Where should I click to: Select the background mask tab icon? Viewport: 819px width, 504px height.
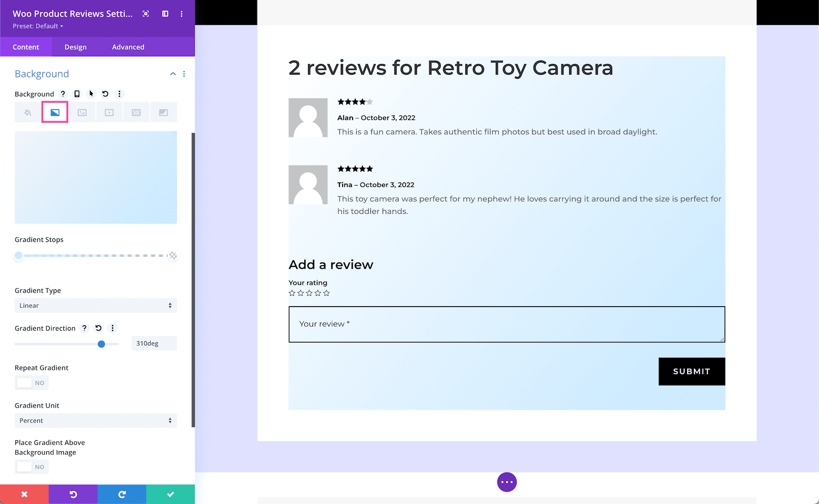(x=163, y=112)
